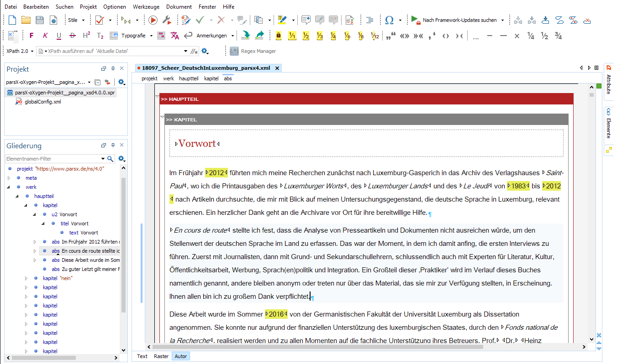Apply italic with the K icon

tap(45, 36)
